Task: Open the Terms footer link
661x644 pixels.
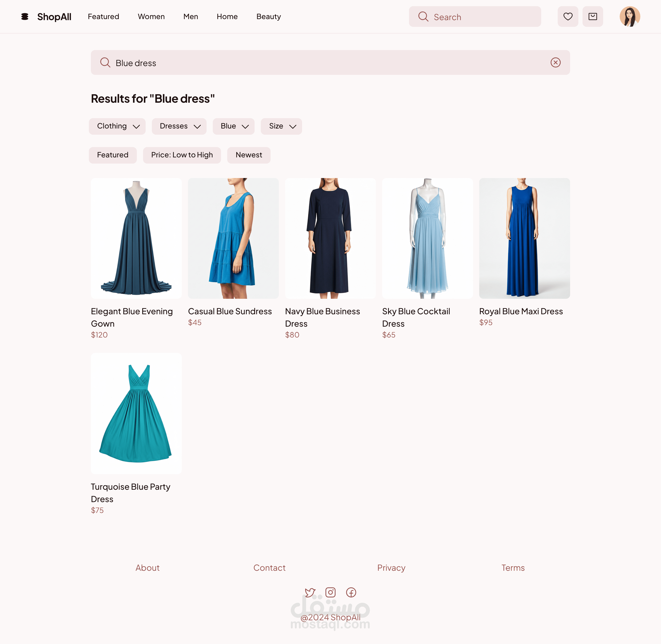Action: click(x=513, y=568)
